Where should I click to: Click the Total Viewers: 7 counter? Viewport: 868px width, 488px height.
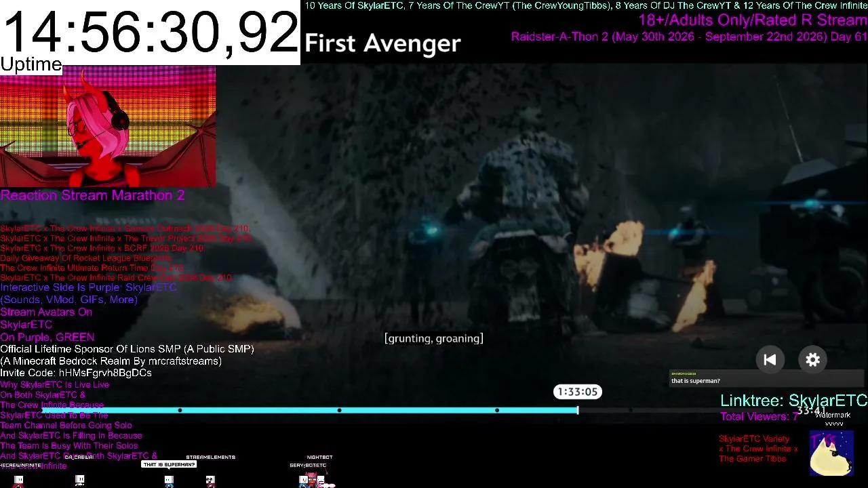[x=759, y=416]
